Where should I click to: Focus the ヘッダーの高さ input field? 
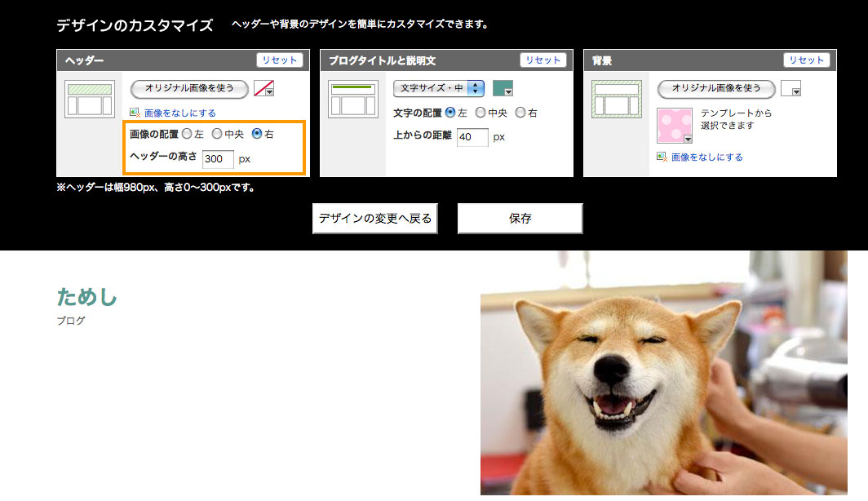point(218,159)
